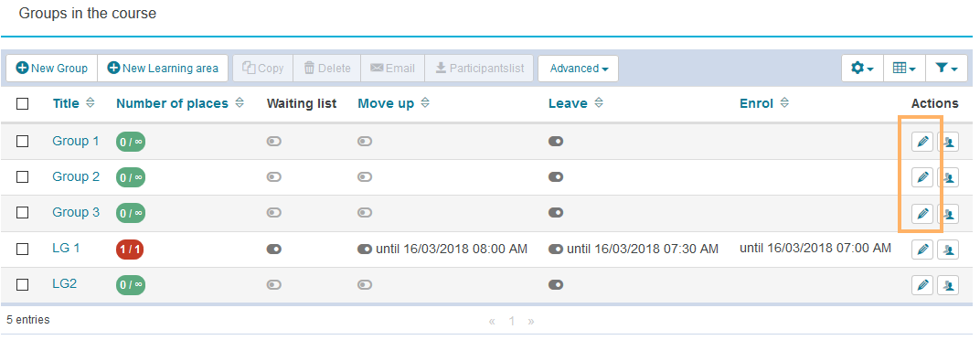Sort table by Title arrows icon
980x340 pixels.
point(90,103)
